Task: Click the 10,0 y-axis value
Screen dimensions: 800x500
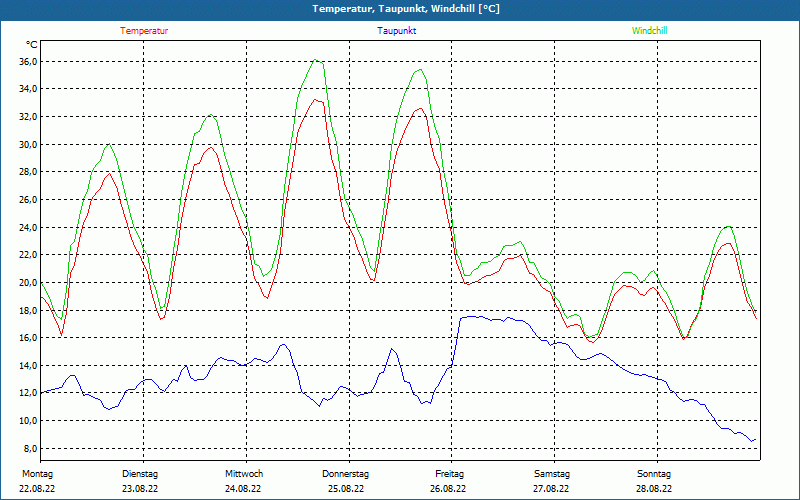Action: 28,420
